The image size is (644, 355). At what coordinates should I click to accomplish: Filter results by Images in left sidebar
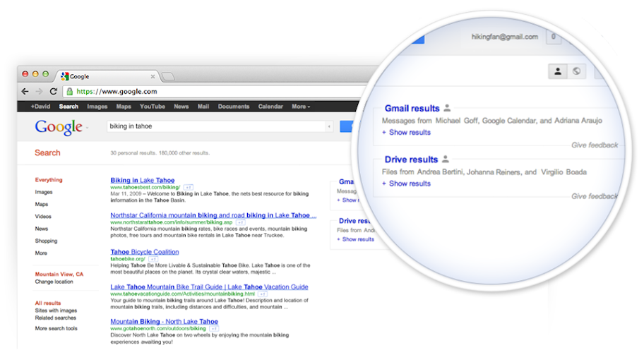[x=44, y=192]
